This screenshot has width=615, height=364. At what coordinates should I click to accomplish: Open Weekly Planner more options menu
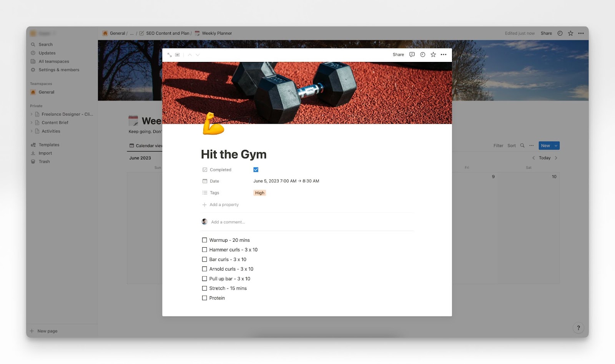click(x=581, y=33)
